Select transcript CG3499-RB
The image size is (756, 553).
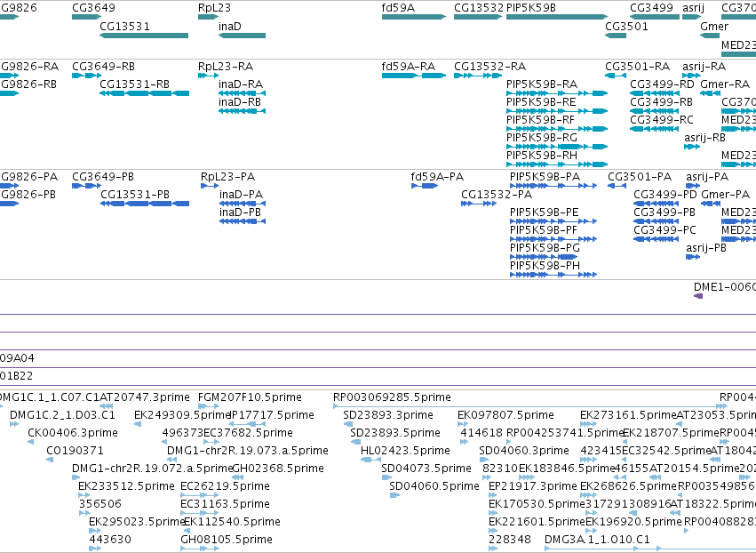[x=655, y=111]
